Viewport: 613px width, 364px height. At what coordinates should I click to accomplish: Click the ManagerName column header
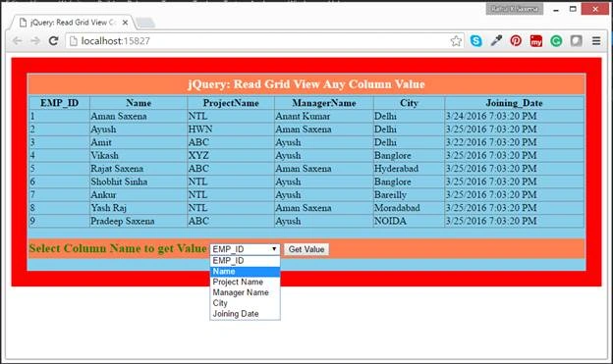(x=324, y=103)
